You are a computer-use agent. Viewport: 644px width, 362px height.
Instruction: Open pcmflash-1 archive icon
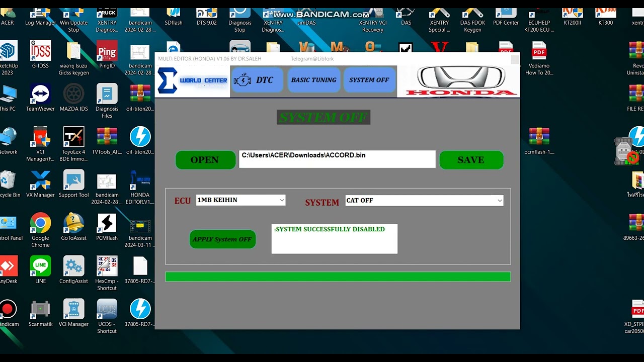[x=539, y=140]
